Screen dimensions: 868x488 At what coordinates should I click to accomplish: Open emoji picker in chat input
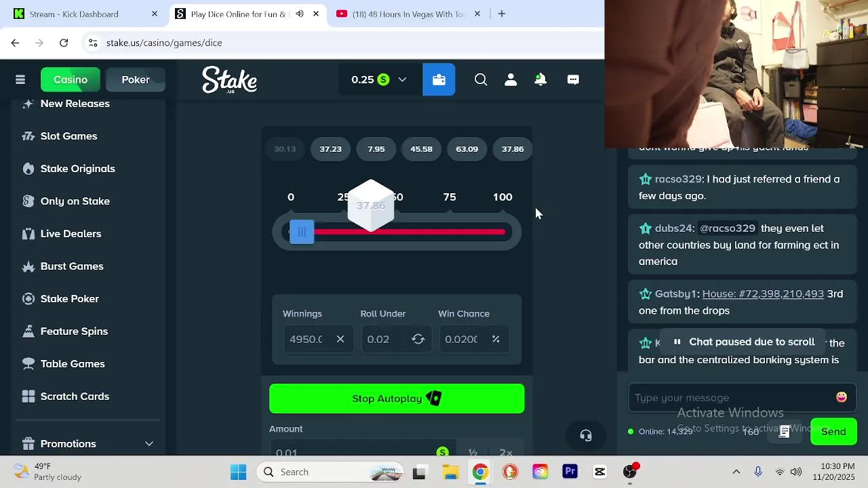point(842,397)
